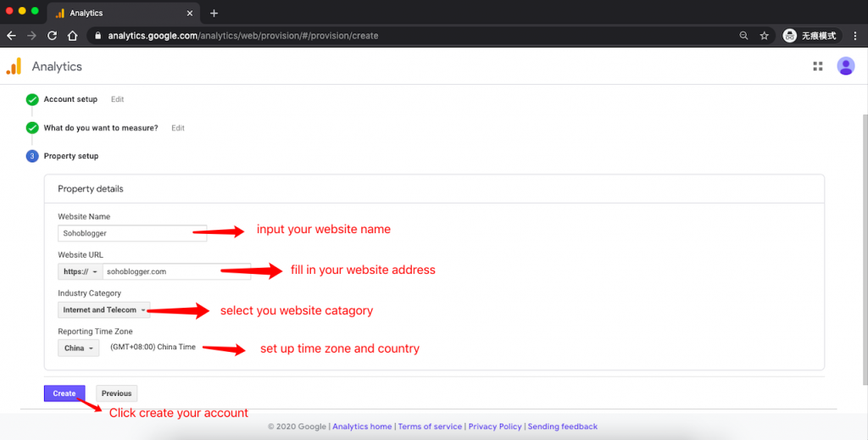Screen dimensions: 868x440
Task: Click the What do you want to measure checkmark
Action: click(32, 128)
